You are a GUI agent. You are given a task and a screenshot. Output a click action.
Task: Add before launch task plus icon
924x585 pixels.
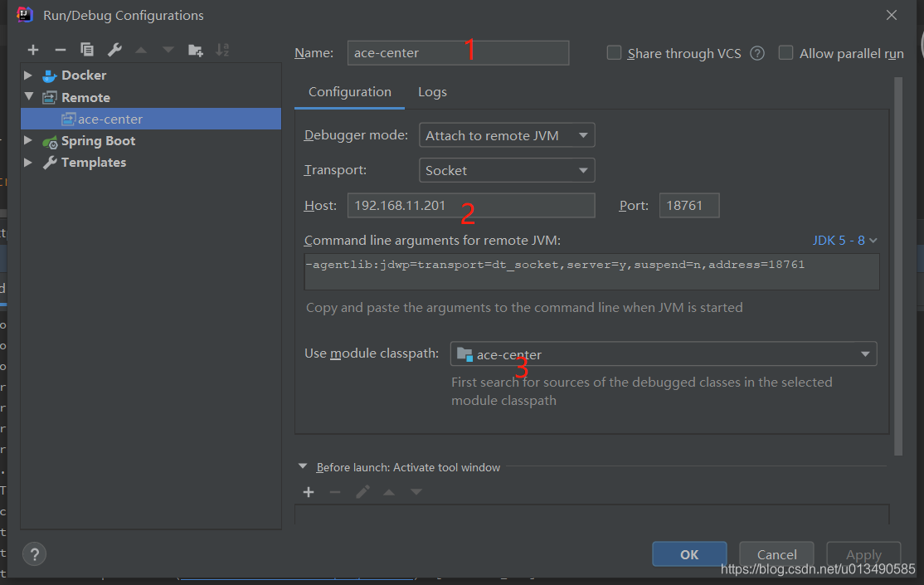click(x=309, y=492)
